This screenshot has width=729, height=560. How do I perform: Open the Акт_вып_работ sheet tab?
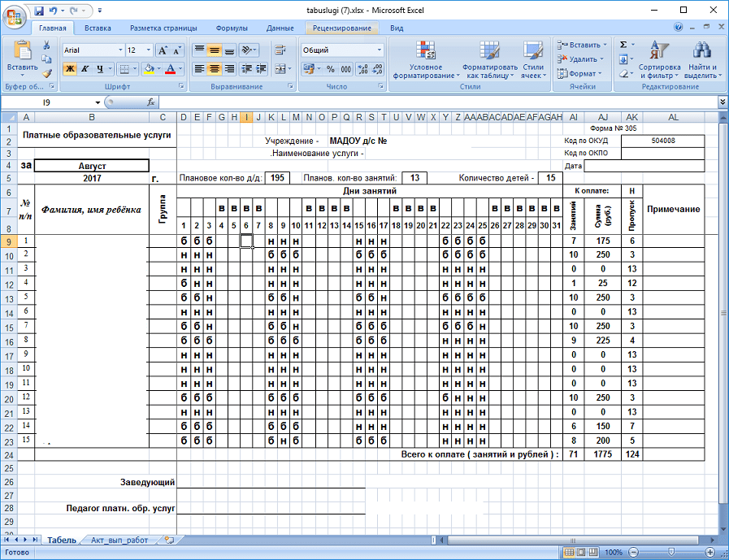pyautogui.click(x=119, y=540)
